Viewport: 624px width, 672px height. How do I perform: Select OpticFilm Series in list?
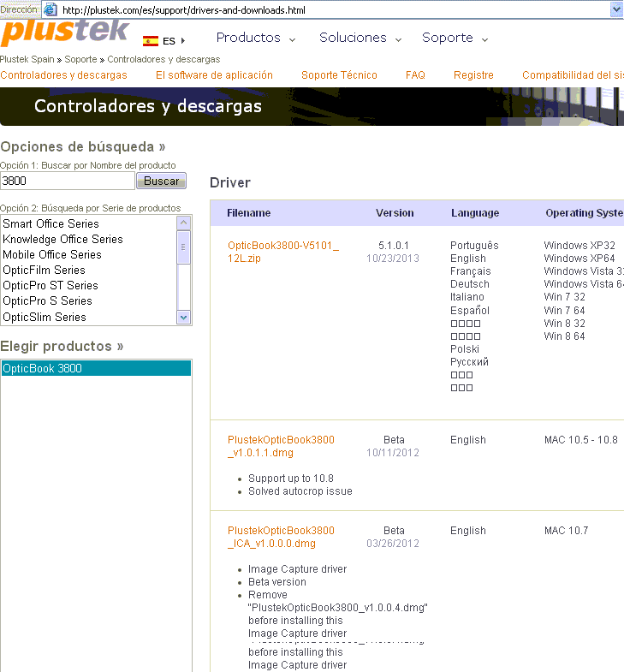click(x=89, y=270)
